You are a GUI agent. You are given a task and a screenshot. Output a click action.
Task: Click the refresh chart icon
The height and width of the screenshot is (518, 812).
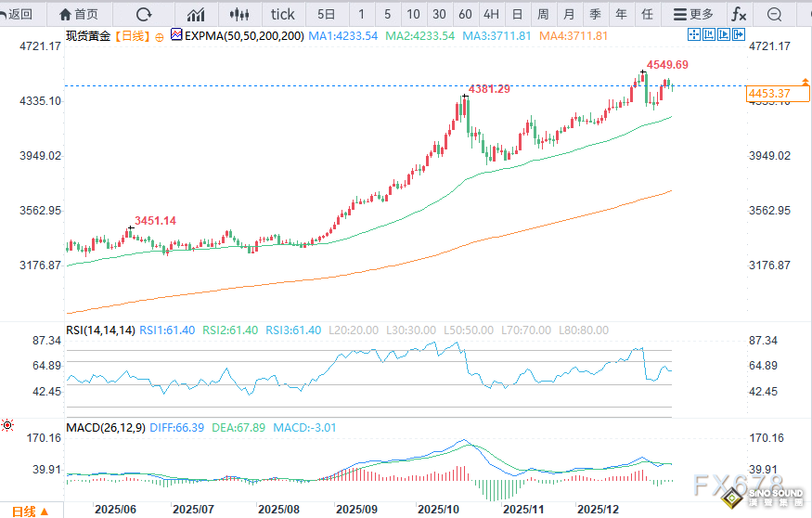click(x=143, y=14)
